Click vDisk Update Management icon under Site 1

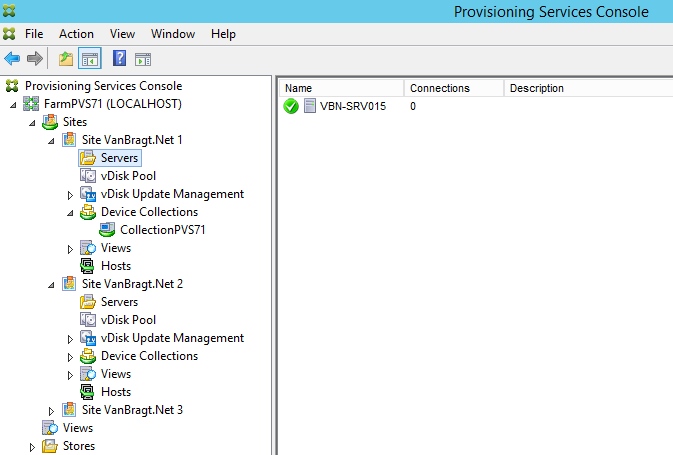point(88,194)
